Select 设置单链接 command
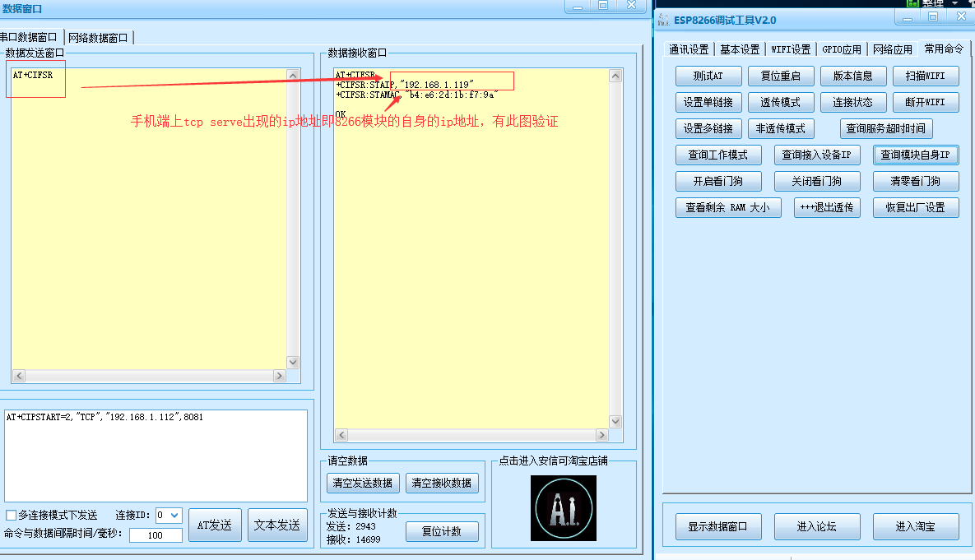Screen dimensions: 975x560 point(708,102)
